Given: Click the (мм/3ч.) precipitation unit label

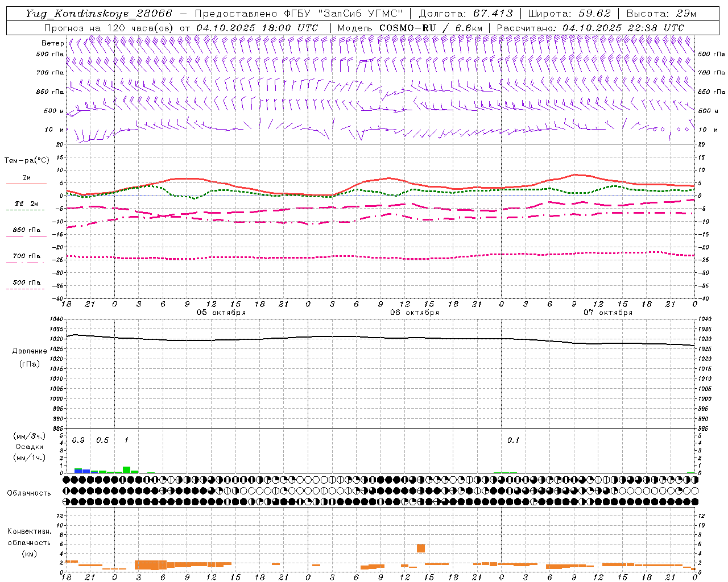Looking at the screenshot, I should (x=30, y=436).
